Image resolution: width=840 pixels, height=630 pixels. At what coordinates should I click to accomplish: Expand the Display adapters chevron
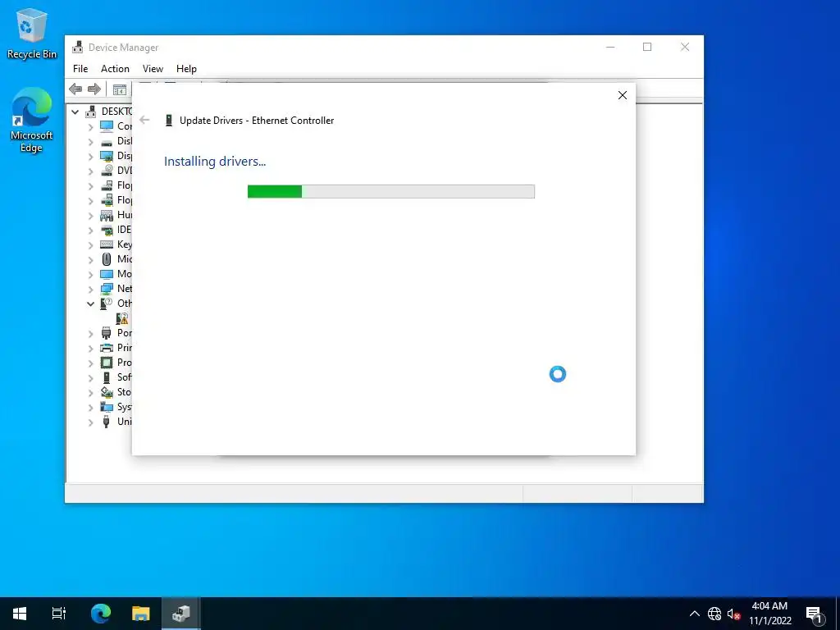[x=90, y=157]
